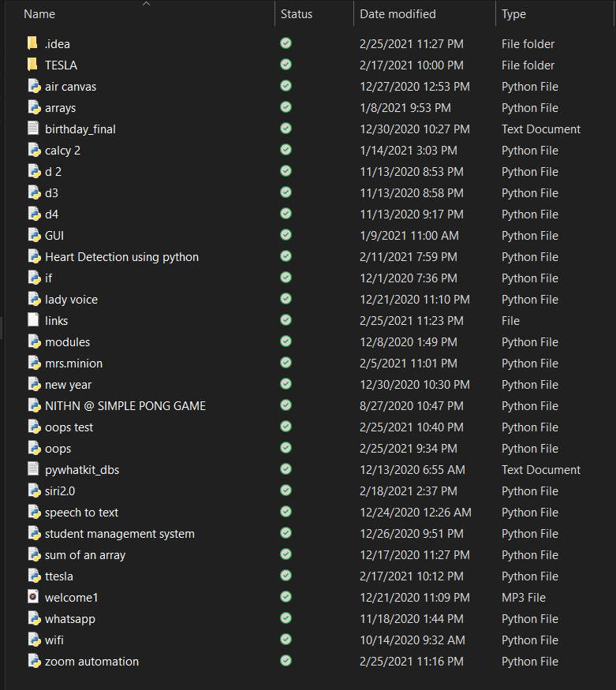Image resolution: width=616 pixels, height=690 pixels.
Task: Click the sort arrow above the Name column
Action: [147, 4]
